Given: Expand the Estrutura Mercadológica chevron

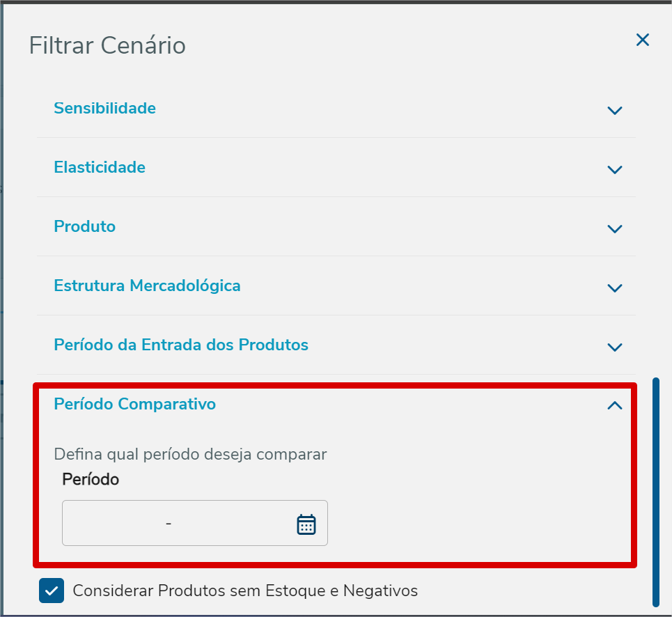Looking at the screenshot, I should pyautogui.click(x=614, y=288).
